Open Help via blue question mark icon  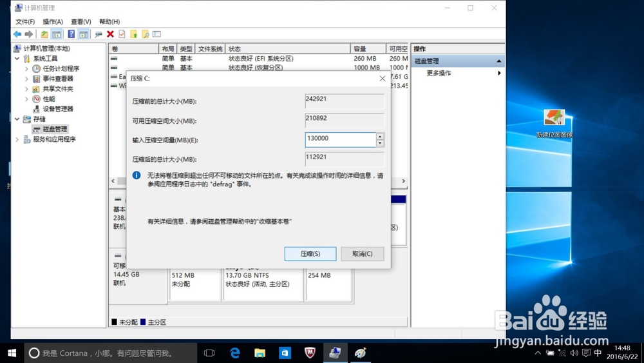pyautogui.click(x=71, y=34)
